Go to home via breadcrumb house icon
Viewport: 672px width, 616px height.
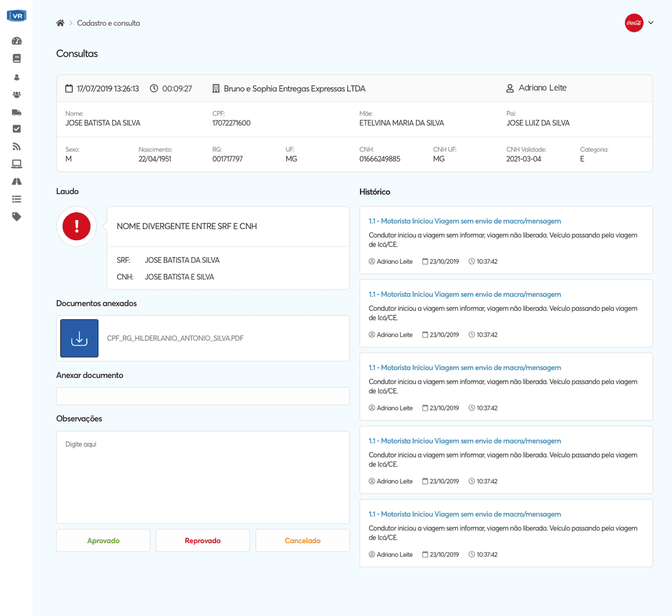click(60, 23)
